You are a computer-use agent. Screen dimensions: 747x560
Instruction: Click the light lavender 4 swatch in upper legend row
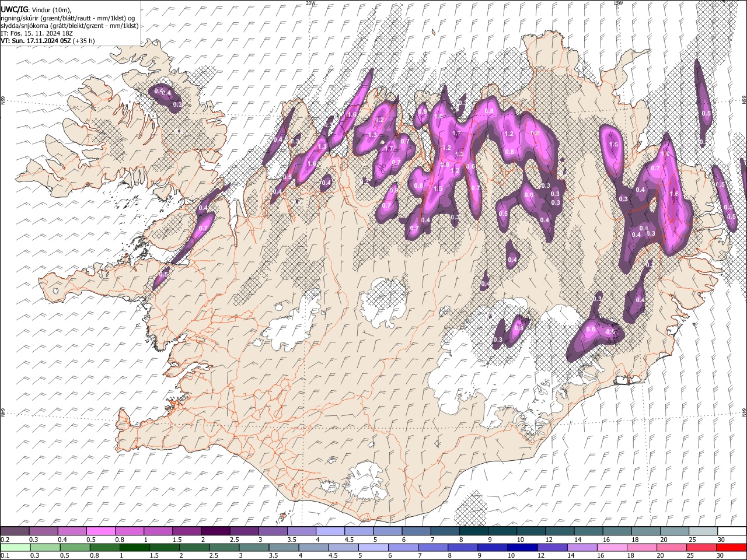(x=330, y=531)
